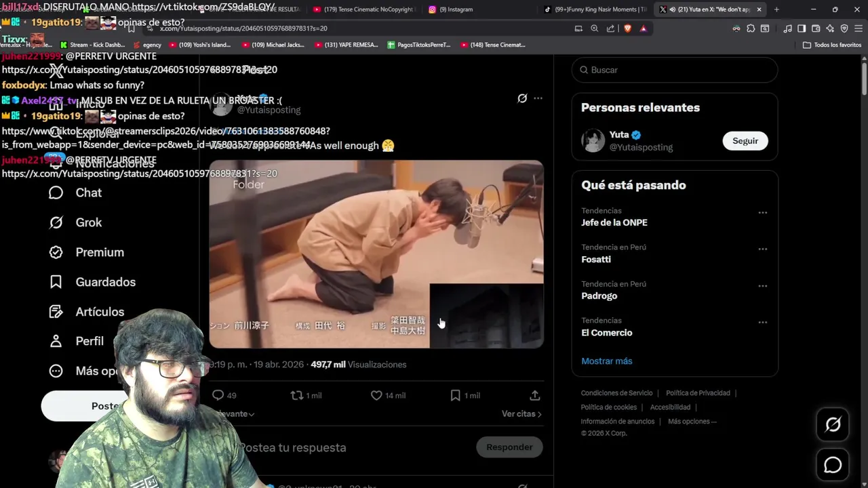The image size is (868, 488).
Task: Open options for El Comercio trend
Action: pyautogui.click(x=763, y=323)
